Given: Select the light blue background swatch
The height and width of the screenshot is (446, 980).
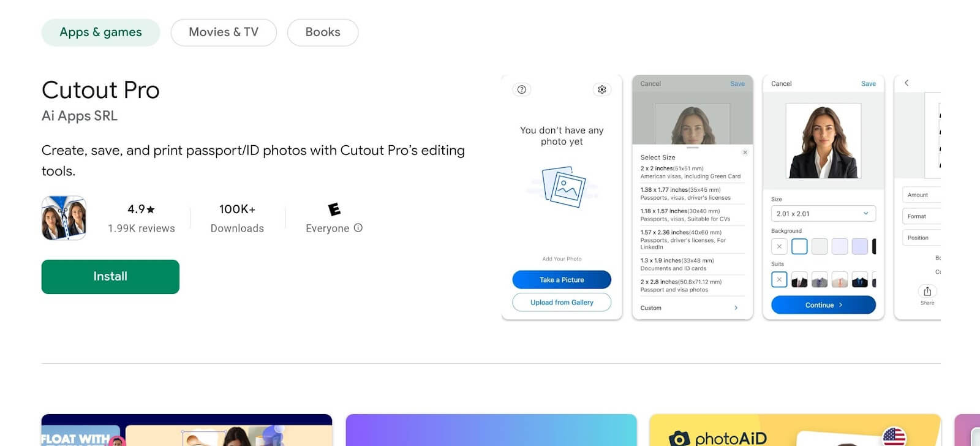Looking at the screenshot, I should (860, 247).
